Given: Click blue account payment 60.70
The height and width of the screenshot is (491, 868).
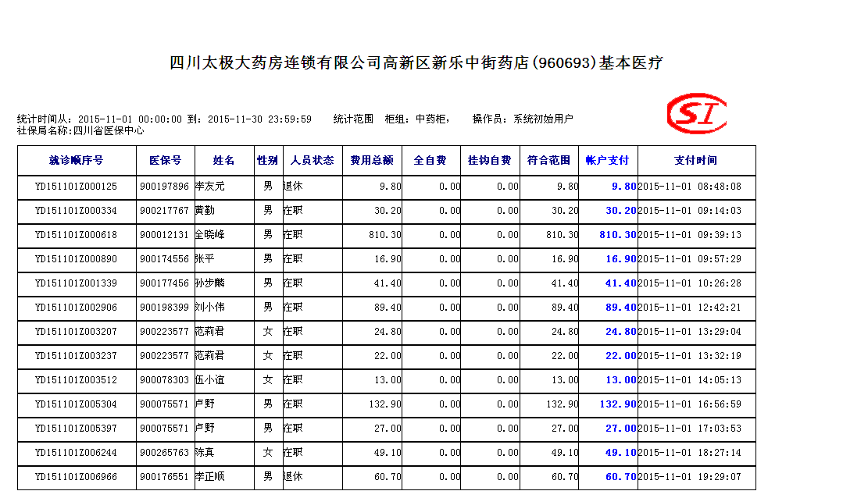Looking at the screenshot, I should (x=621, y=477).
